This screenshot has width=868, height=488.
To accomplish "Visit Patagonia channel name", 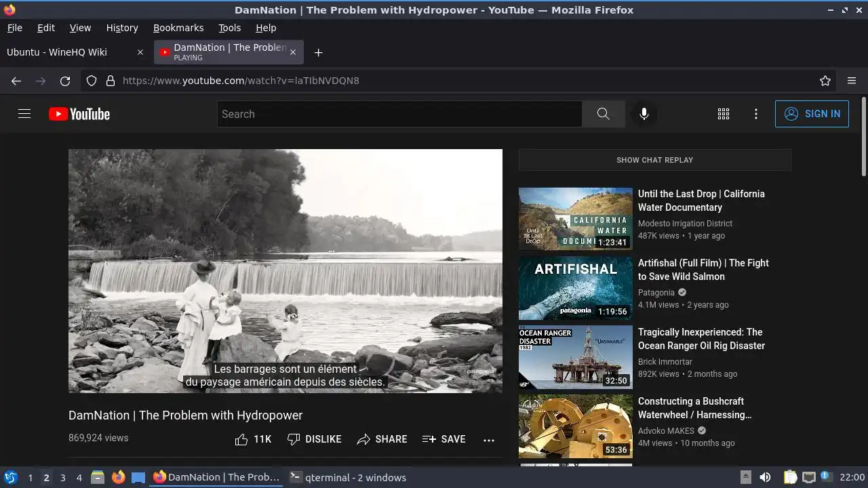I will tap(656, 293).
